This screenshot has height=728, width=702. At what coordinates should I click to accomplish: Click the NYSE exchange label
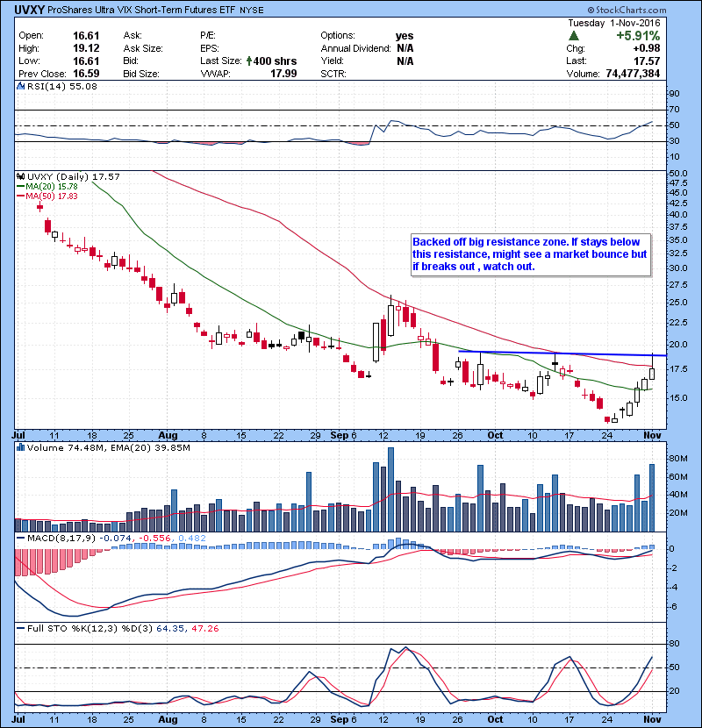tap(251, 10)
